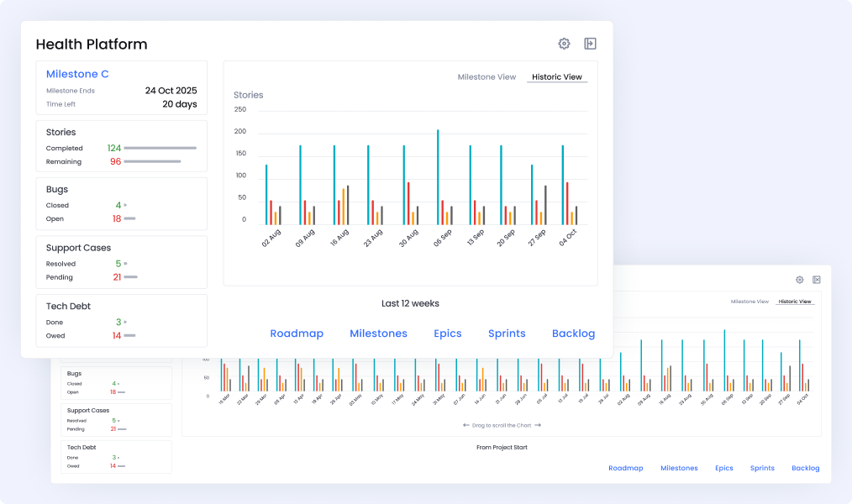This screenshot has height=504, width=852.
Task: Click the open bugs count 18 in the front card
Action: pos(117,218)
